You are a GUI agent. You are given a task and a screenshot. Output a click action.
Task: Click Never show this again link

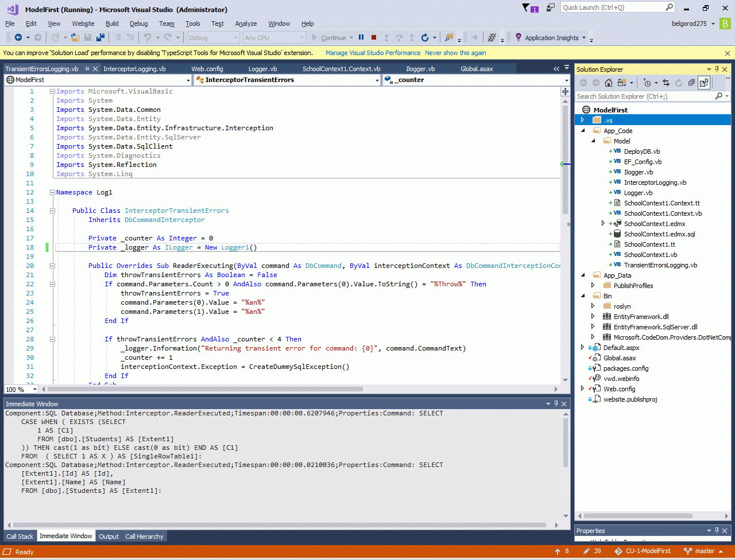coord(455,53)
